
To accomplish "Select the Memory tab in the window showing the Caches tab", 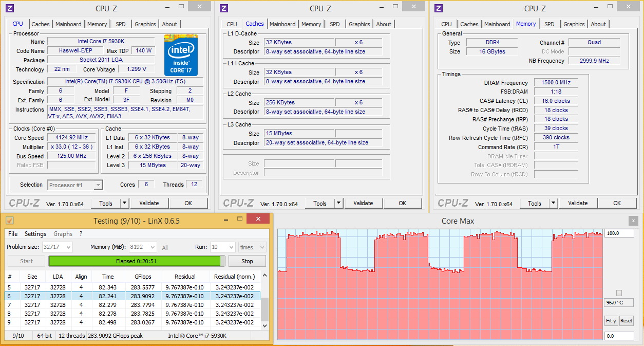I will point(311,24).
